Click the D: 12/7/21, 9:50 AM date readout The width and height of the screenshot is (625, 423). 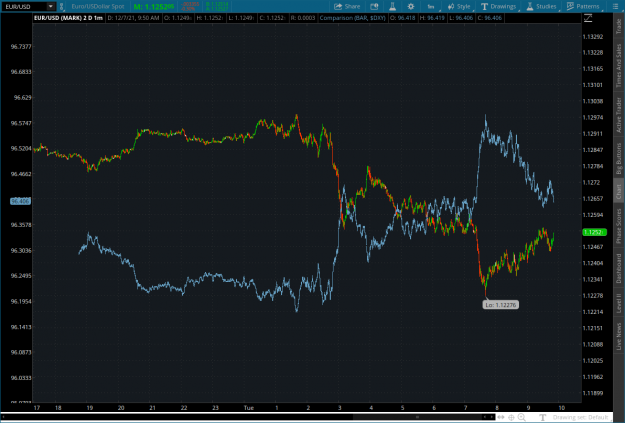pyautogui.click(x=134, y=18)
